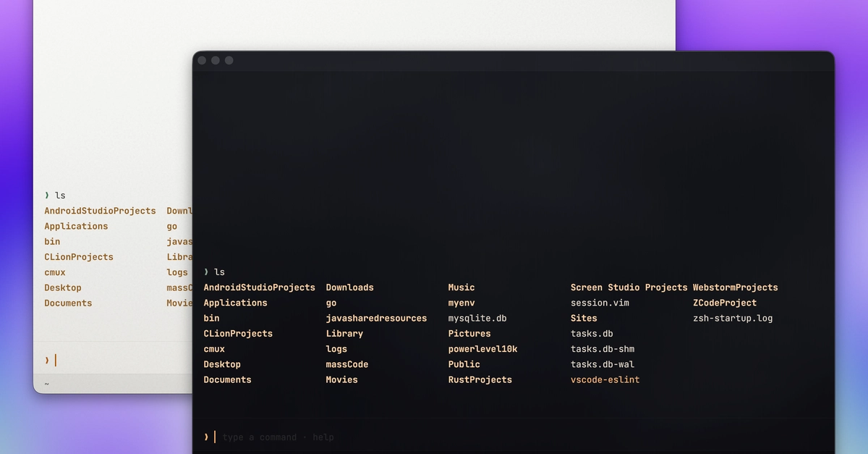The image size is (868, 454).
Task: Select Applications in the dark terminal
Action: click(235, 303)
